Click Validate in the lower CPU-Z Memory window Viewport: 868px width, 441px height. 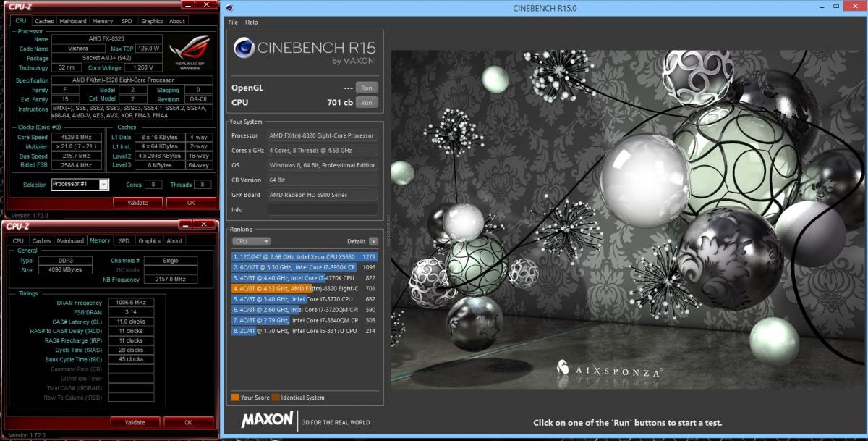(135, 422)
